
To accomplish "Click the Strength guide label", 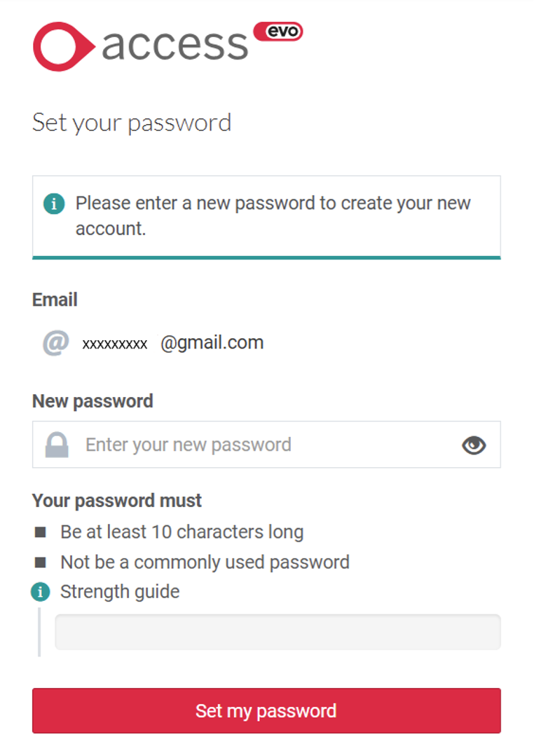I will click(120, 592).
